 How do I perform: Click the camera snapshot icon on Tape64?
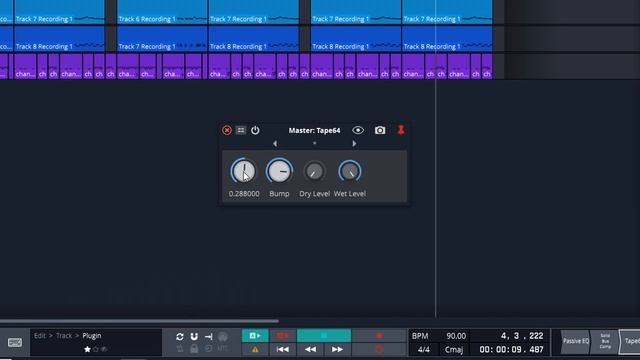point(380,130)
